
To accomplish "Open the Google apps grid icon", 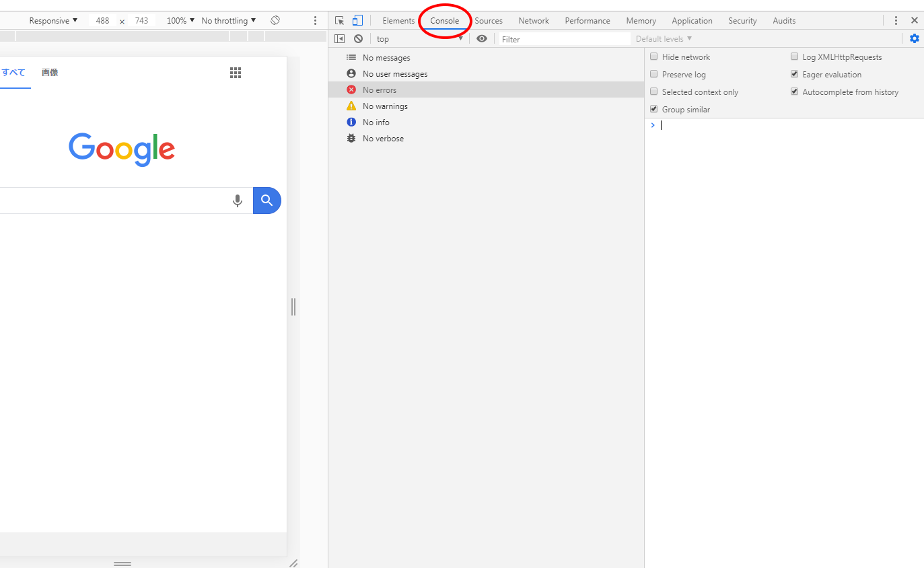I will [236, 73].
